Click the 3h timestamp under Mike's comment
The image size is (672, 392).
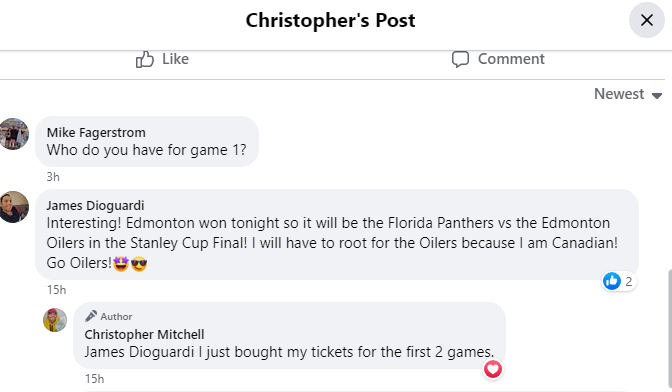pos(53,177)
